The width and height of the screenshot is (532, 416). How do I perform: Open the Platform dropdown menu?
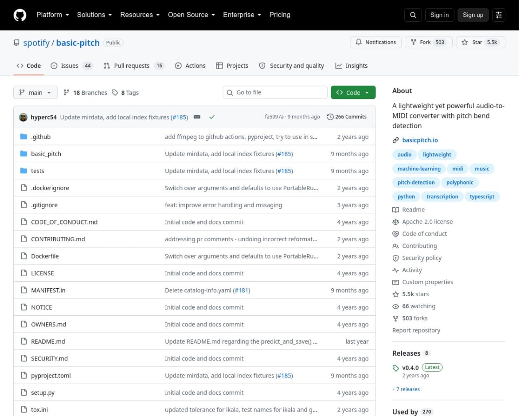coord(53,15)
